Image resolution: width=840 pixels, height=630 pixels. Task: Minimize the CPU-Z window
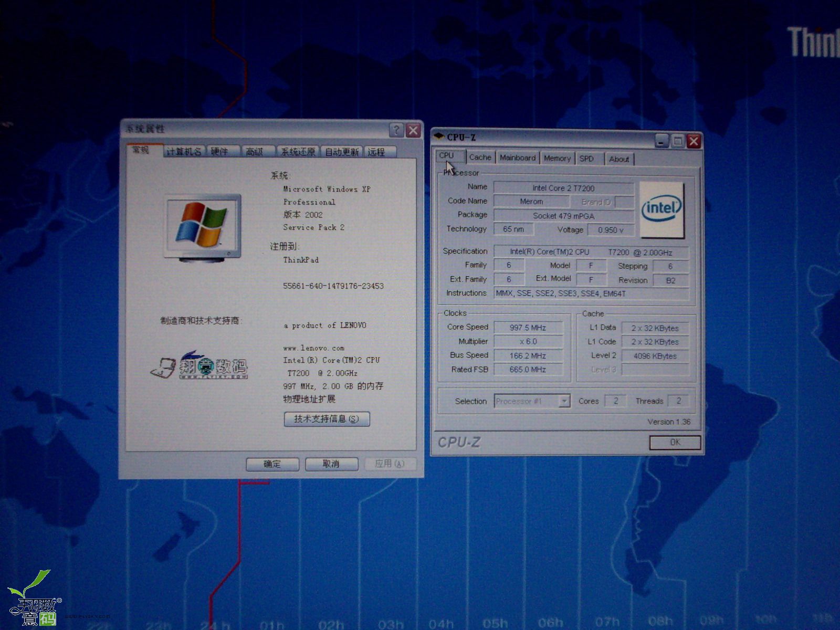coord(661,141)
